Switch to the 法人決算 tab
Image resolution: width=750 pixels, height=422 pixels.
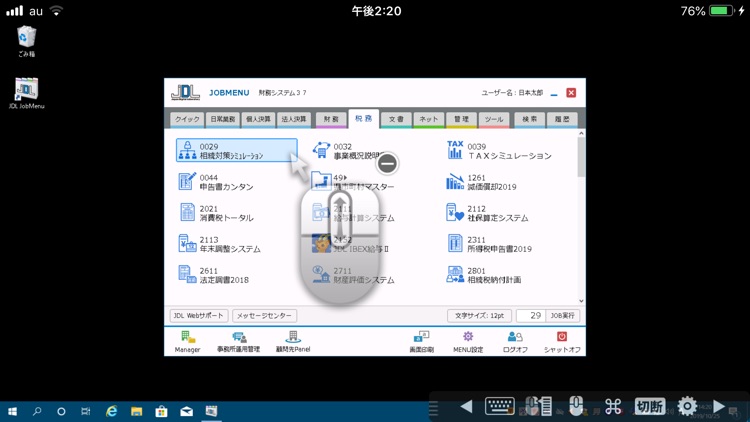(294, 119)
